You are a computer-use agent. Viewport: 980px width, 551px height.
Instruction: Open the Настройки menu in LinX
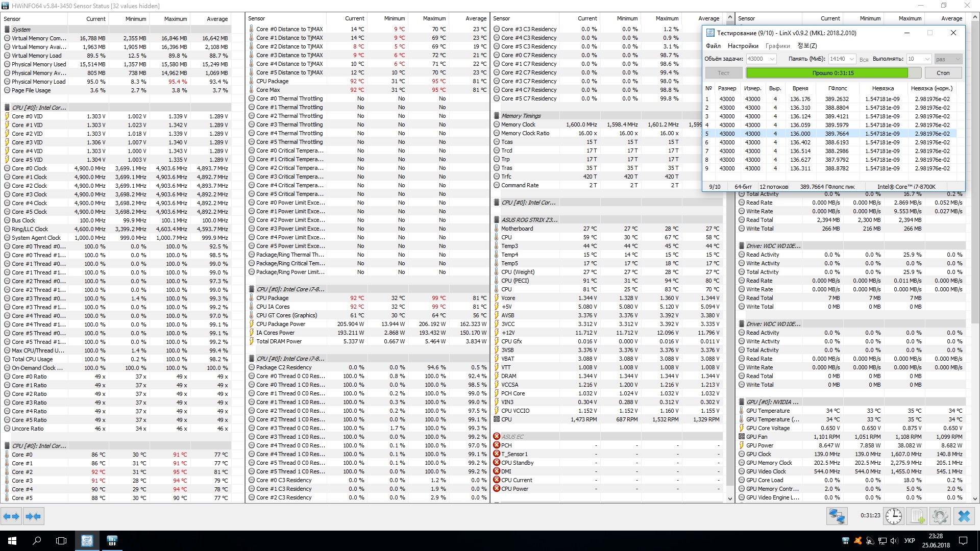click(x=743, y=46)
